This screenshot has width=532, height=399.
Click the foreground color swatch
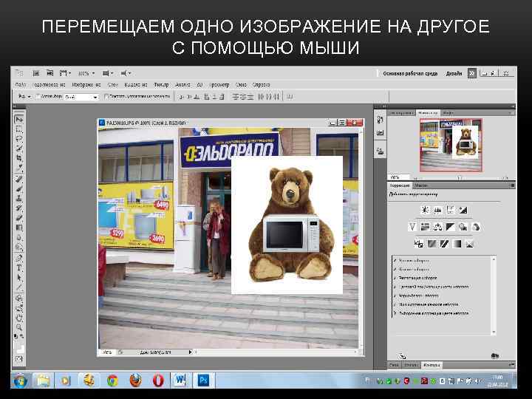click(18, 344)
